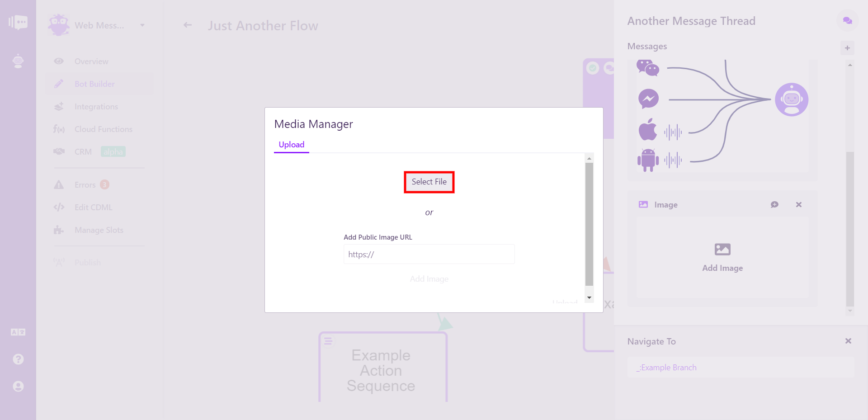The height and width of the screenshot is (420, 868).
Task: Click the Publish option
Action: pos(88,263)
